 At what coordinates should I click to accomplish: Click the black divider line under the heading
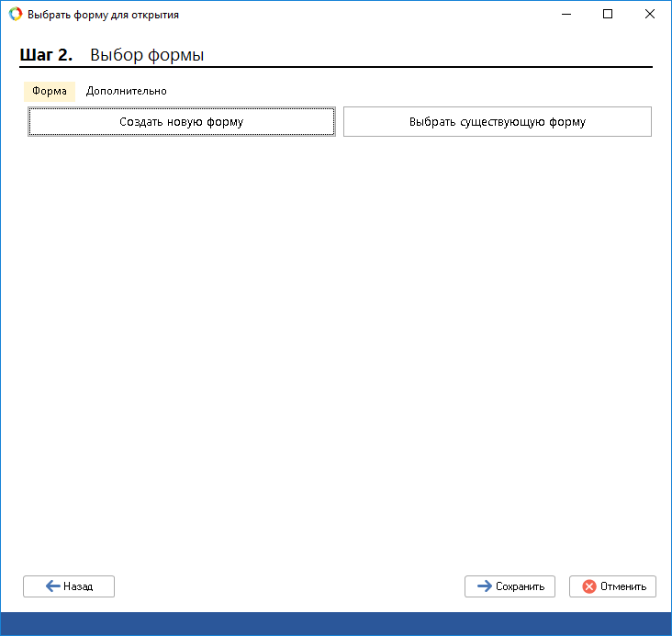pos(336,68)
